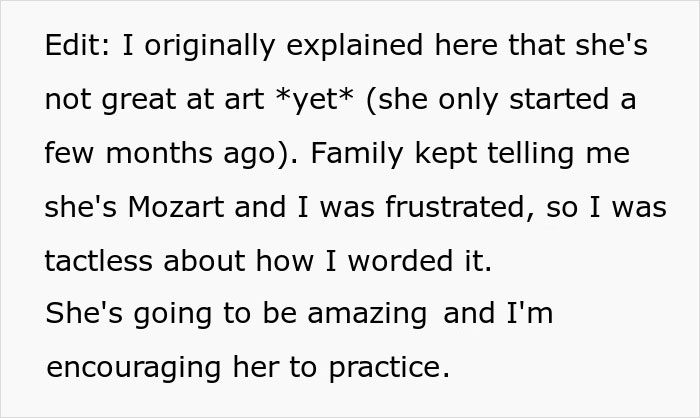Click on the word "started"
Image resolution: width=700 pixels, height=418 pixels.
559,99
